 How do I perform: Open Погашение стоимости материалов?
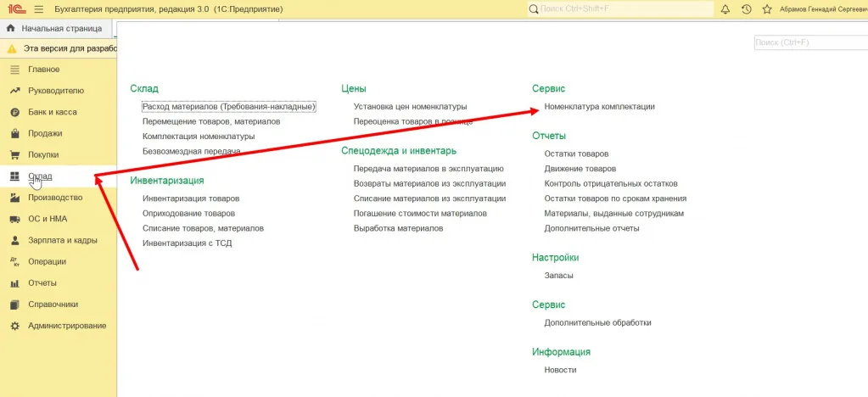pyautogui.click(x=420, y=213)
